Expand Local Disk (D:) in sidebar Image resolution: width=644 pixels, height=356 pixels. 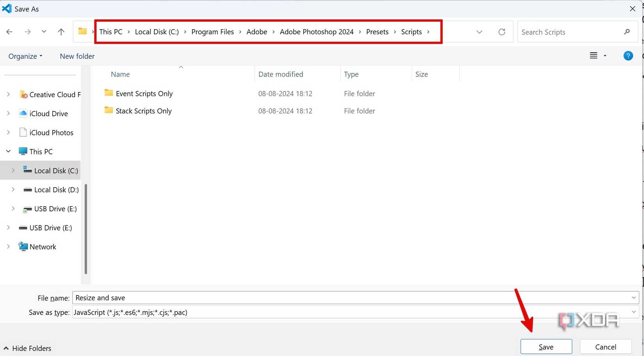[13, 190]
